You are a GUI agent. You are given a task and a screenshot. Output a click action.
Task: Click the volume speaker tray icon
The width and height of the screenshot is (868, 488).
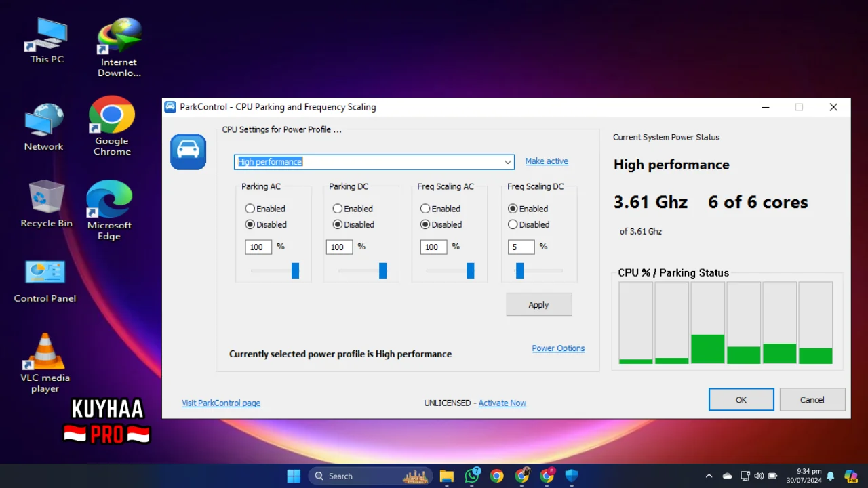coord(758,476)
